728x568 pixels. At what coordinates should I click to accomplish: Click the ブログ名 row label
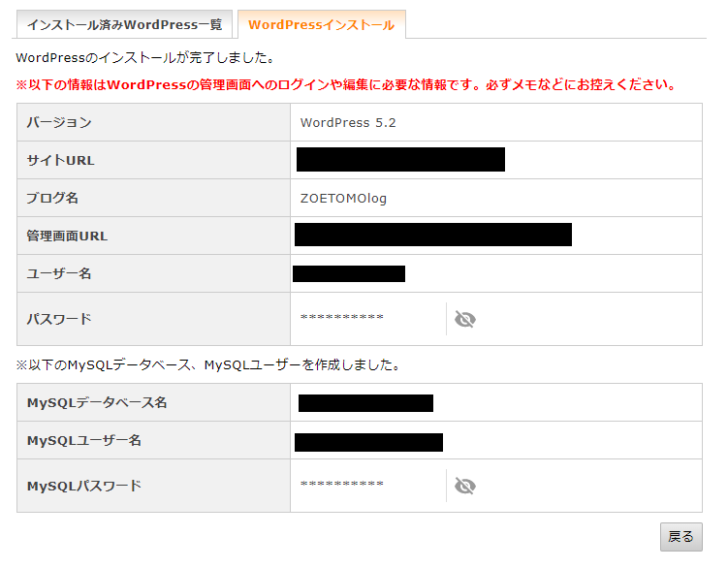click(x=52, y=199)
